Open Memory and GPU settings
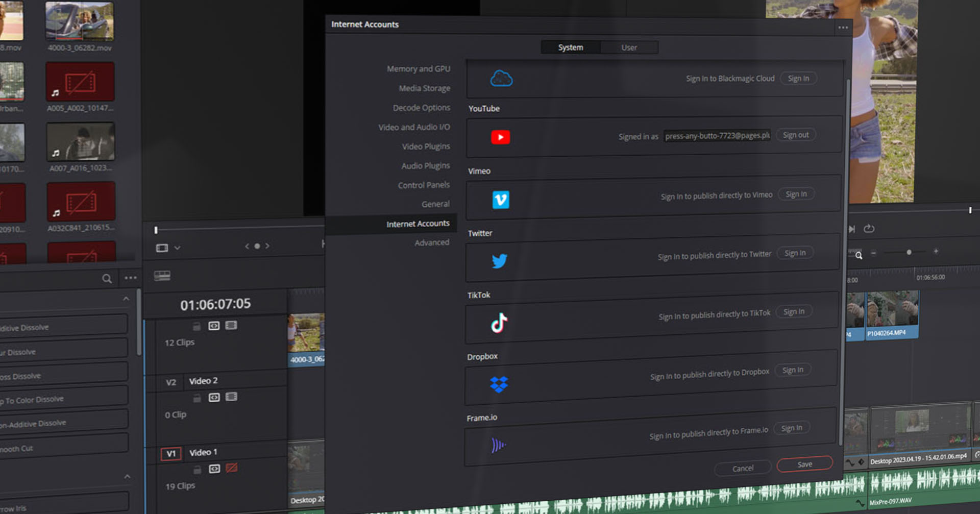 point(419,69)
